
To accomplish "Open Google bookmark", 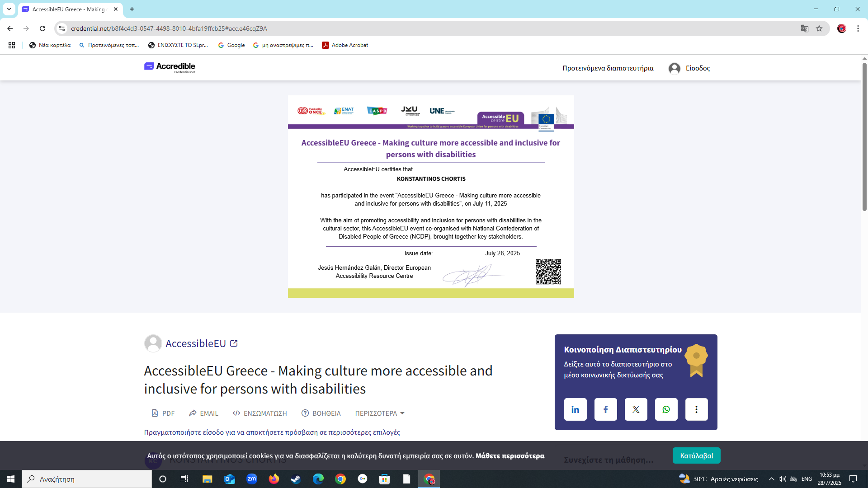I will pyautogui.click(x=231, y=45).
